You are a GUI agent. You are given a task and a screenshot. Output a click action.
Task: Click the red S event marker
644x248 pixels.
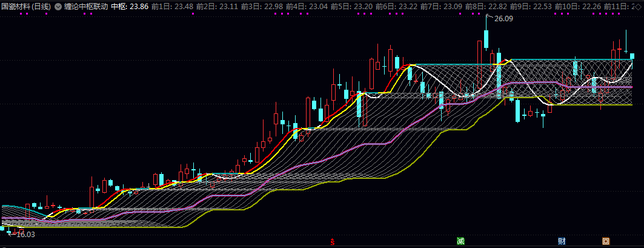(333, 241)
